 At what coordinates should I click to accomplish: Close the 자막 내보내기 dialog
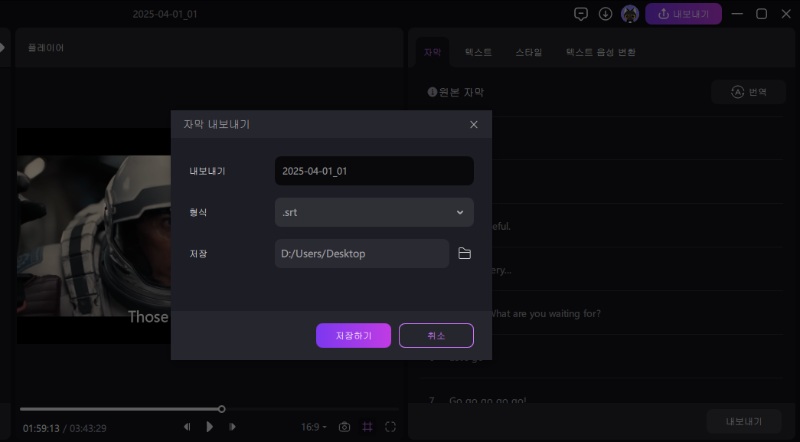[x=473, y=125]
